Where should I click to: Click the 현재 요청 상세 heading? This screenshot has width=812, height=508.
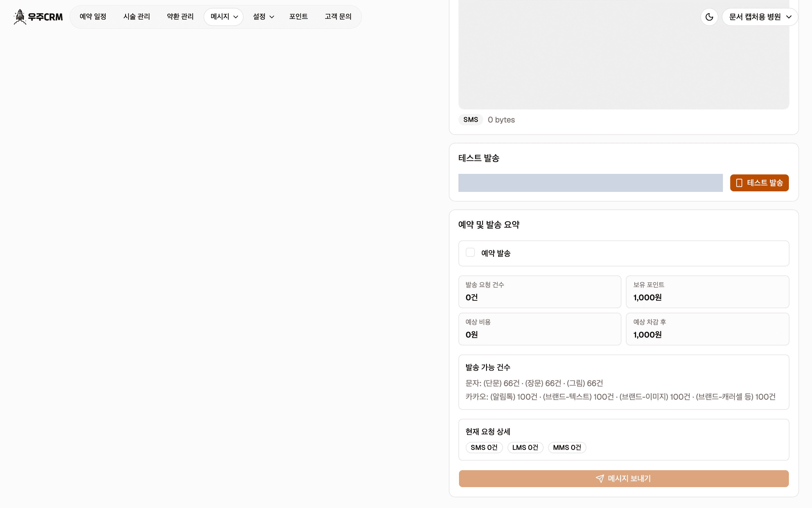coord(488,432)
